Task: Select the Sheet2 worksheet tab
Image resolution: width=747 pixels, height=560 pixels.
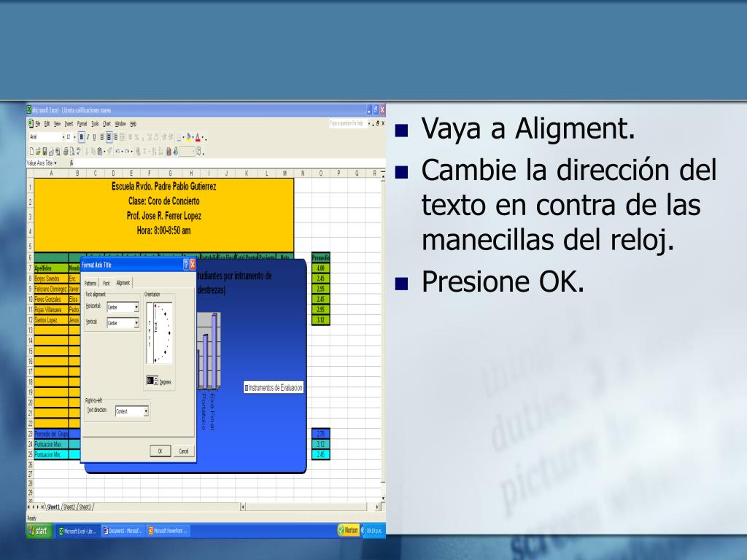Action: tap(69, 507)
